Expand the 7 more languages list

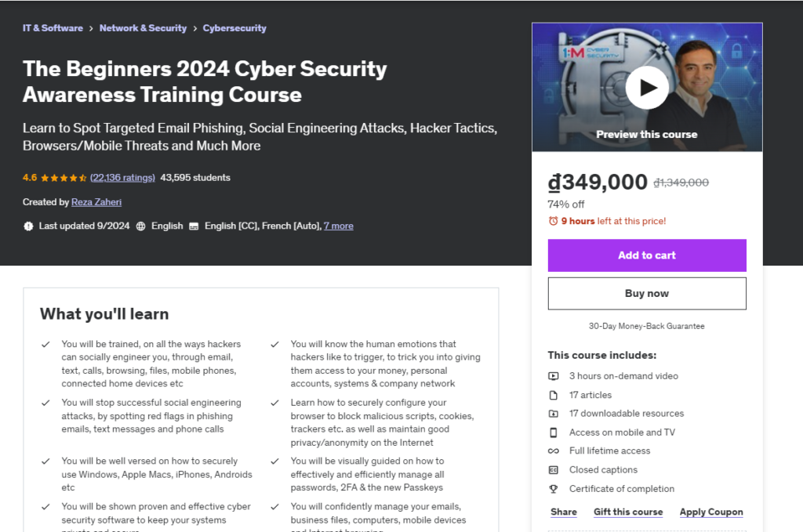(x=338, y=226)
